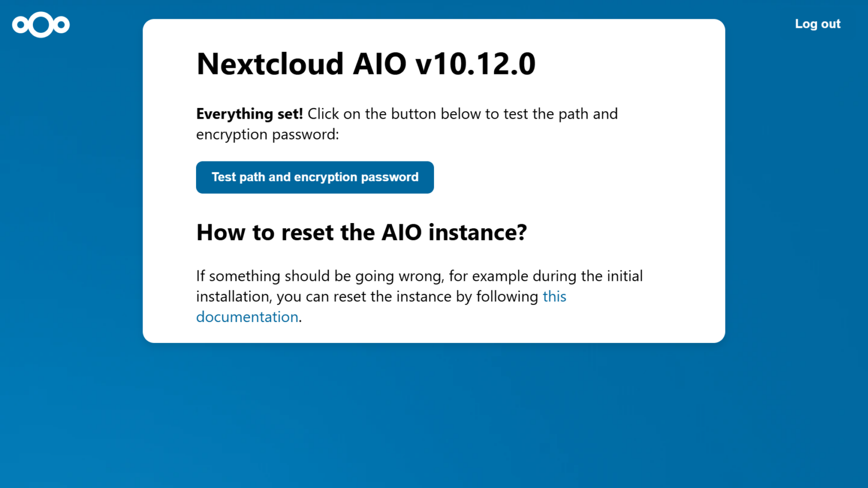The image size is (868, 488).
Task: Click the 'How to reset the AIO instance?' heading
Action: [361, 232]
